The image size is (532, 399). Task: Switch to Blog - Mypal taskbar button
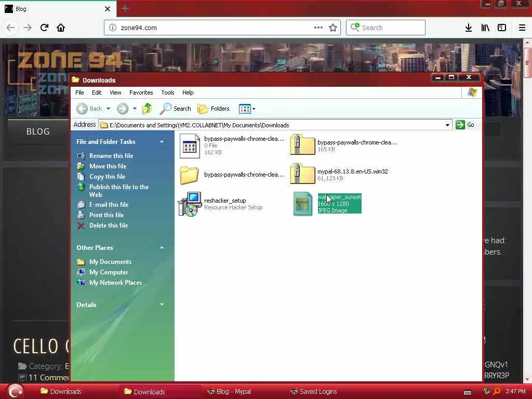229,392
